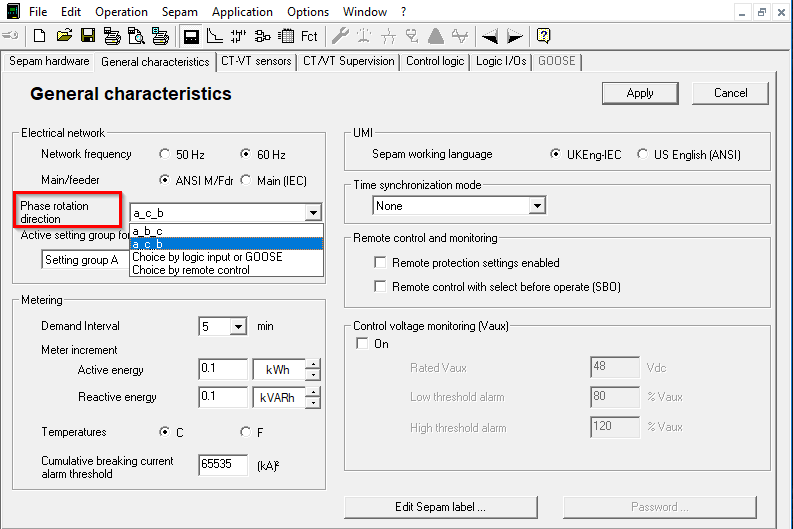Tick Remote control with select before operate
The height and width of the screenshot is (529, 793).
coord(380,287)
